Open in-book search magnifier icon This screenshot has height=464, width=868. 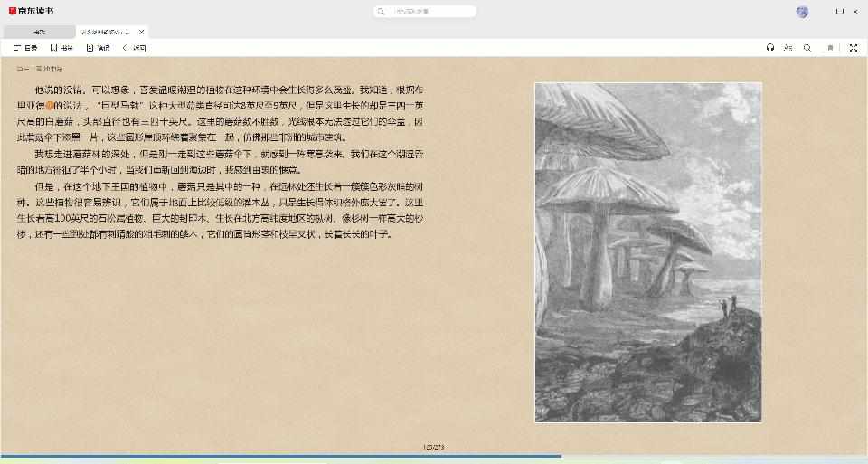[807, 48]
